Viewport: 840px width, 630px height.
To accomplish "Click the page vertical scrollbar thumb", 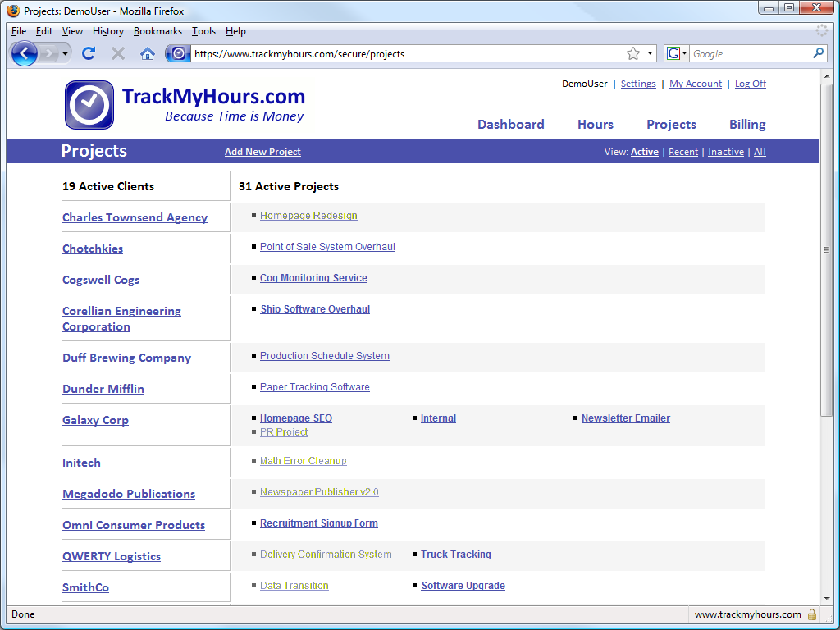I will (x=826, y=250).
